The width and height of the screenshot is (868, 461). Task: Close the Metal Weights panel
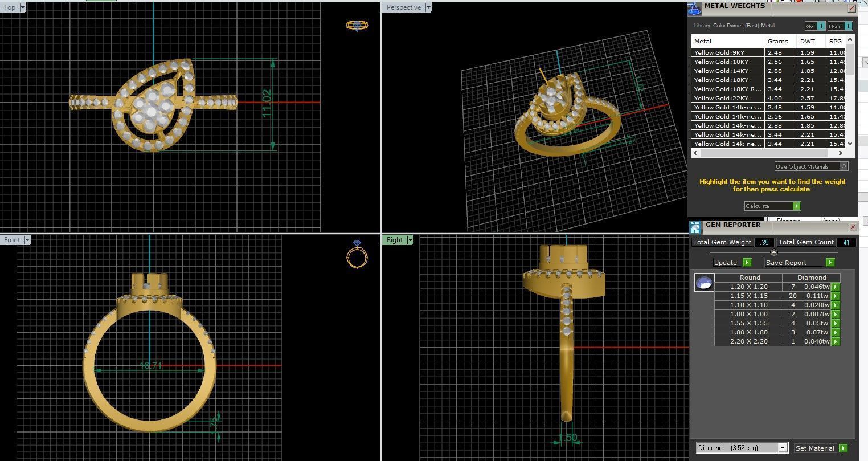[x=852, y=8]
